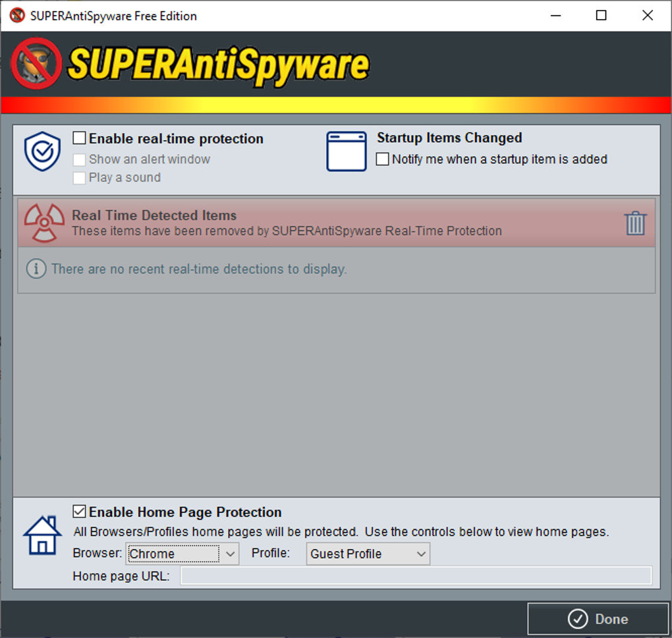Open the Profile dropdown showing Guest Profile
Image resolution: width=672 pixels, height=638 pixels.
point(367,554)
